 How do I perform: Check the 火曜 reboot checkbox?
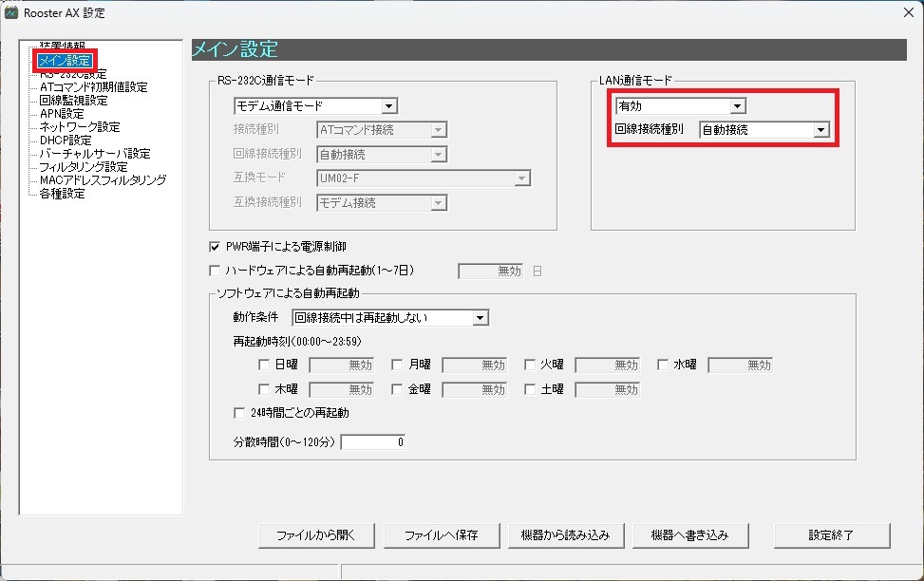pyautogui.click(x=530, y=365)
